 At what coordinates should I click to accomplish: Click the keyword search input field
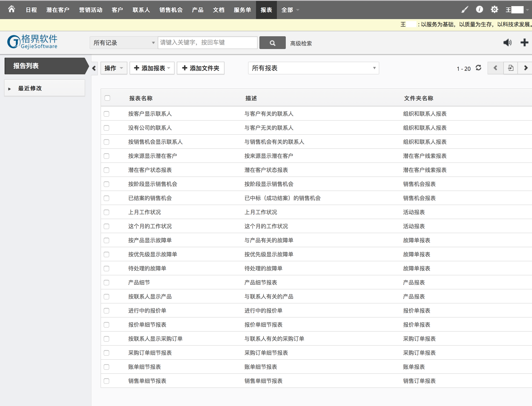pyautogui.click(x=207, y=43)
